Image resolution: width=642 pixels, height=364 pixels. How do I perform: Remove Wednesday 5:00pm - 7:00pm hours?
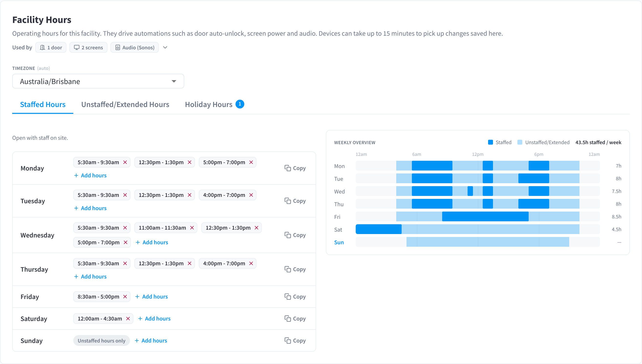126,242
